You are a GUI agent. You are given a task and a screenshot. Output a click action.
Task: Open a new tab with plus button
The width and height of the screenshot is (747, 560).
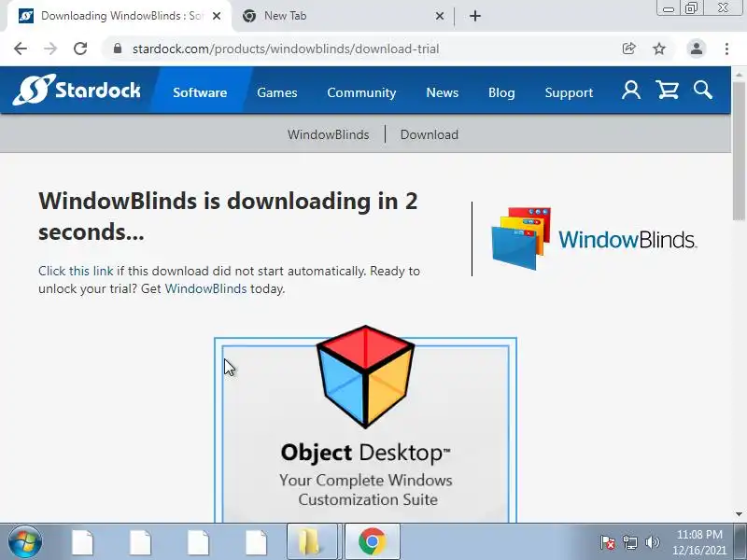[x=475, y=16]
